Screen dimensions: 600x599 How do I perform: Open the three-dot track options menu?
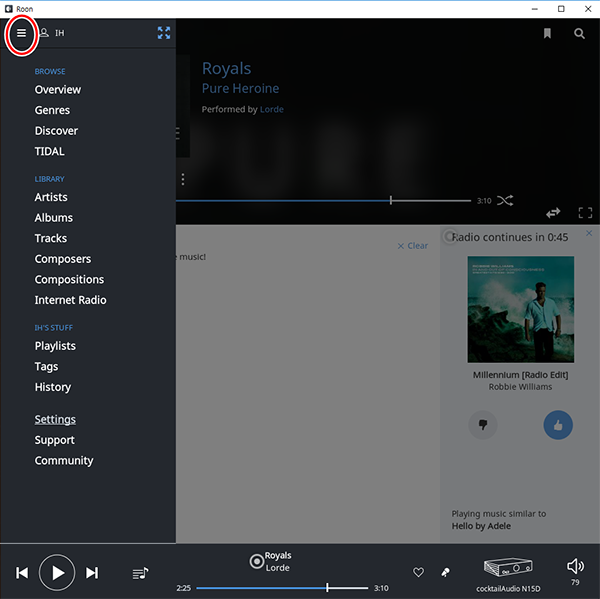click(183, 179)
